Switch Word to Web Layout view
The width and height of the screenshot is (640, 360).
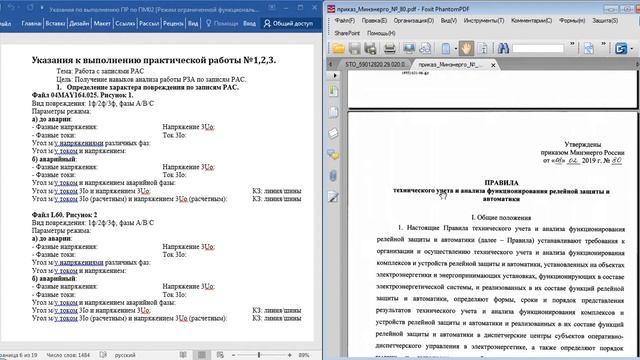[220, 355]
